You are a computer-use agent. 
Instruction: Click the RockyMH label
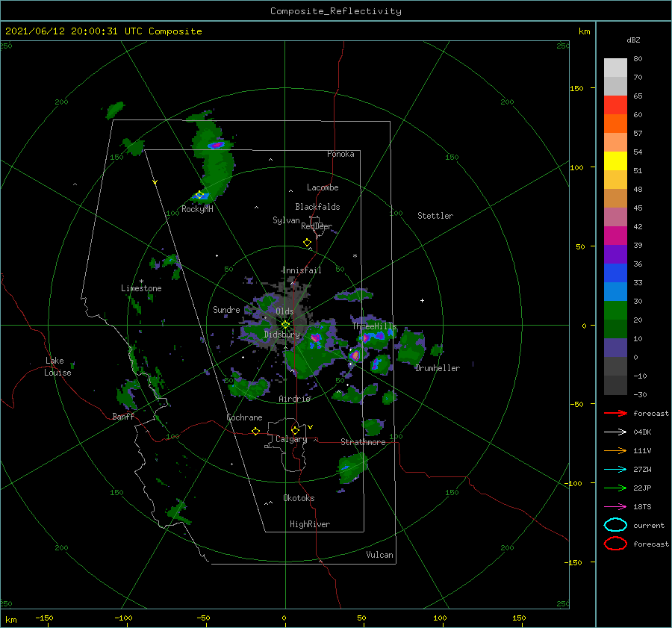click(x=197, y=209)
